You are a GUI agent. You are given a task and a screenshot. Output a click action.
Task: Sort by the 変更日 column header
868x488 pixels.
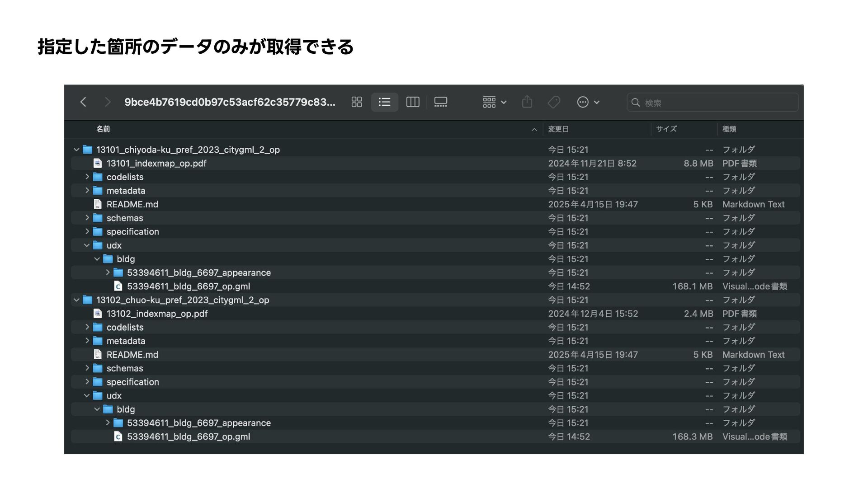click(x=558, y=129)
